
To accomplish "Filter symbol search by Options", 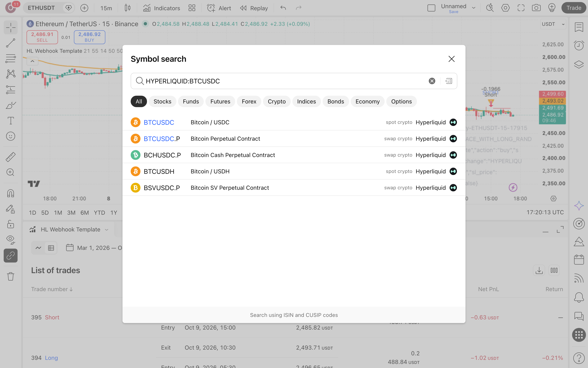I will [x=401, y=101].
